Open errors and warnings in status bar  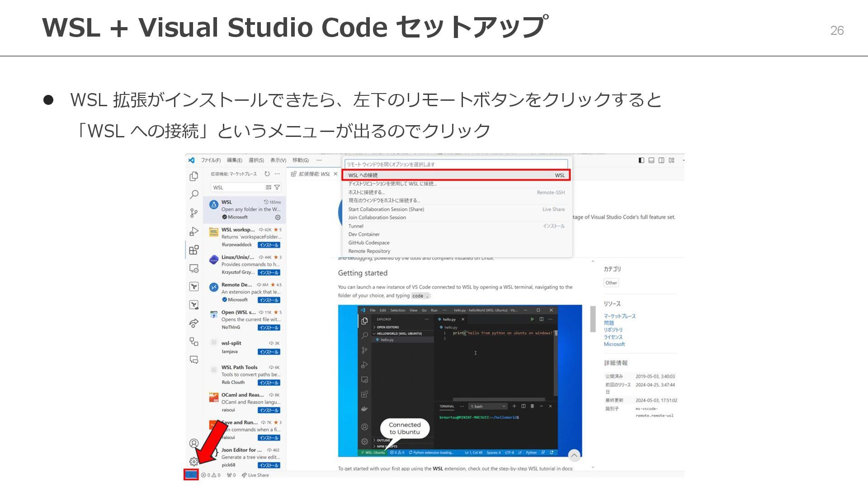coord(211,475)
